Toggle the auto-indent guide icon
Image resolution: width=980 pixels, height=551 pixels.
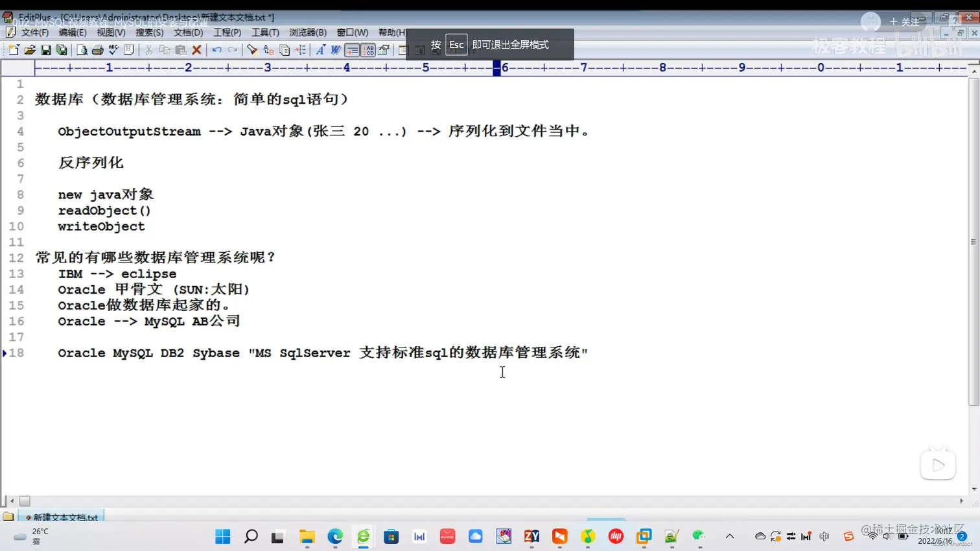click(x=353, y=51)
